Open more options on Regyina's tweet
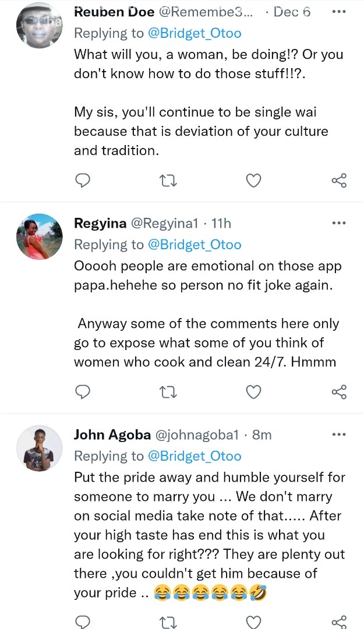This screenshot has height=629, width=364. (338, 223)
